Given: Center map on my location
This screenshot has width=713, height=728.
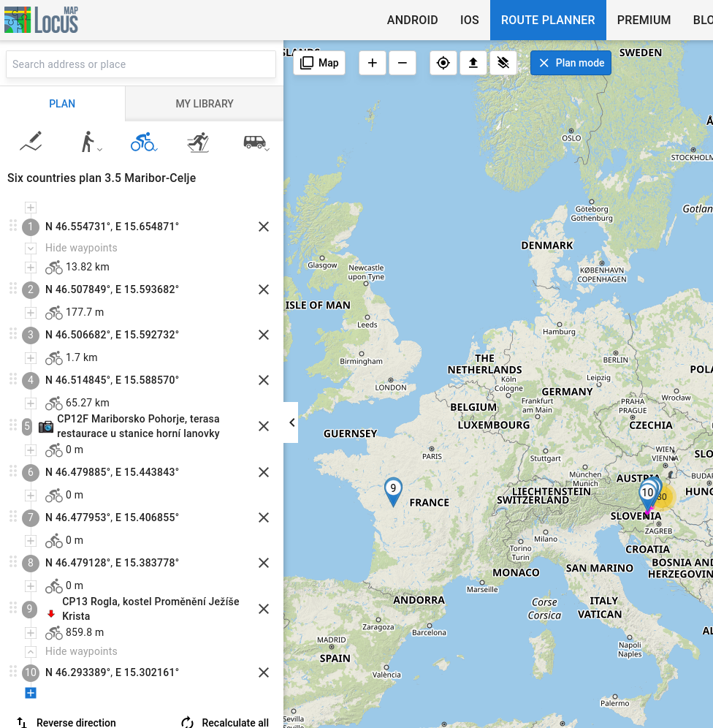Looking at the screenshot, I should click(443, 63).
